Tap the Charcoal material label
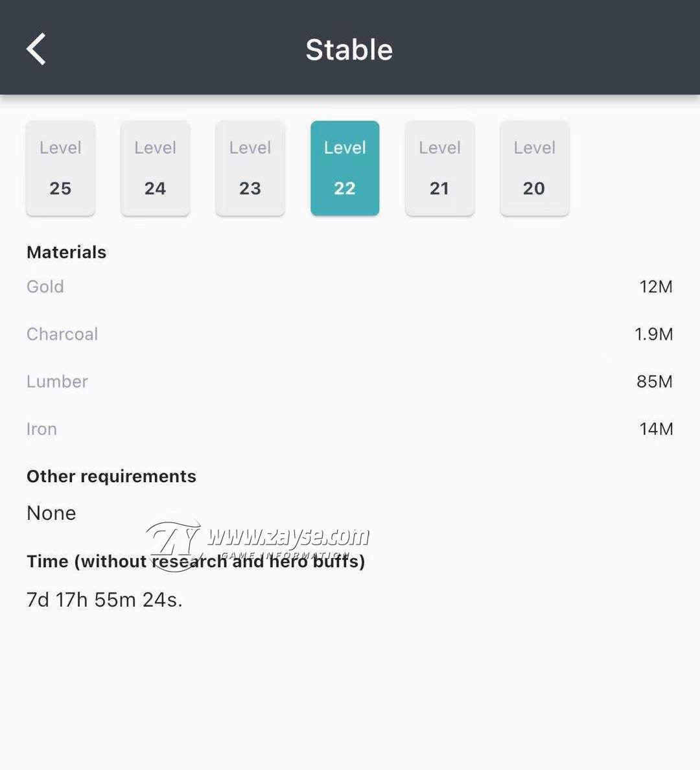The image size is (700, 770). pos(62,334)
